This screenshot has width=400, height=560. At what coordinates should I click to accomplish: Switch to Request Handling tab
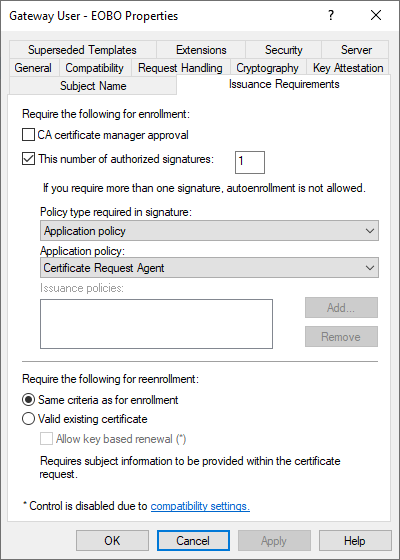coord(180,68)
